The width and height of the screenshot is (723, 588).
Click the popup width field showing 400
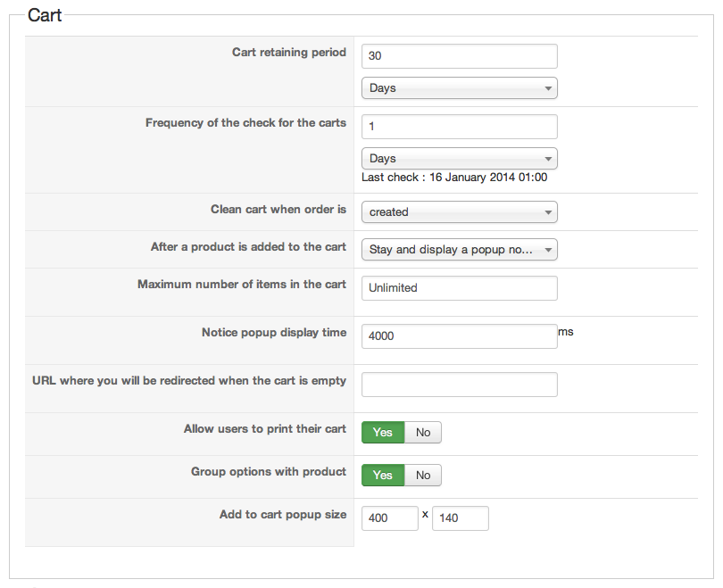[x=389, y=518]
